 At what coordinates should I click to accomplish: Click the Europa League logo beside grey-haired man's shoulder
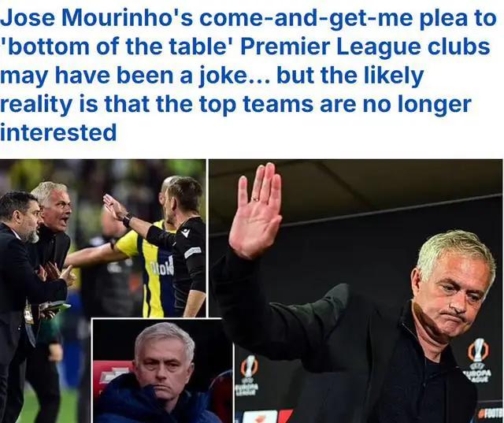point(479,360)
